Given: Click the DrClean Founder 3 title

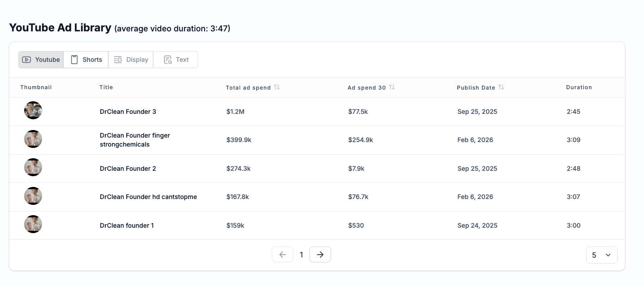Looking at the screenshot, I should pos(128,112).
